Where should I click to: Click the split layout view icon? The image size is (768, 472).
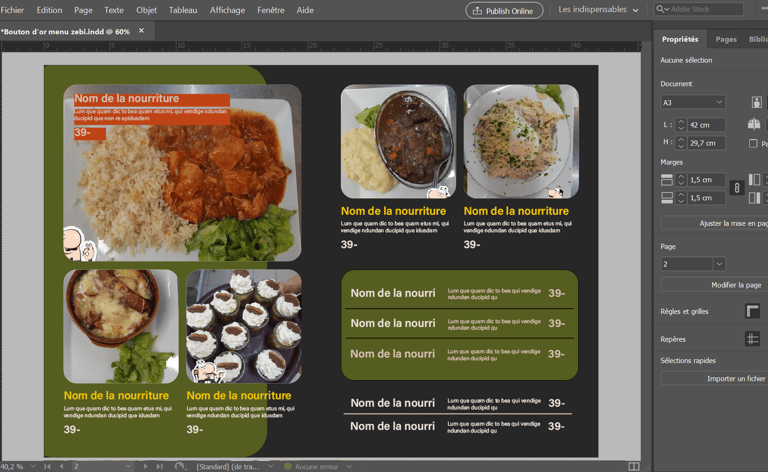[634, 466]
